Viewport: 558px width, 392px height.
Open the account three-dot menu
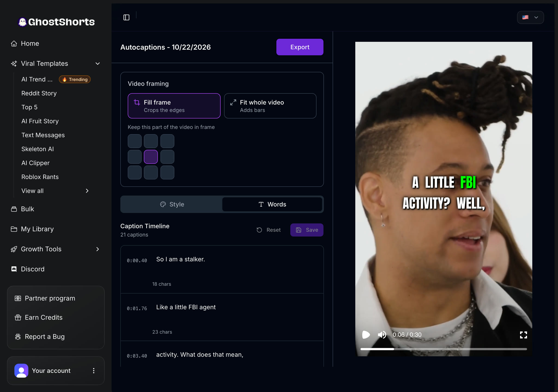click(94, 370)
